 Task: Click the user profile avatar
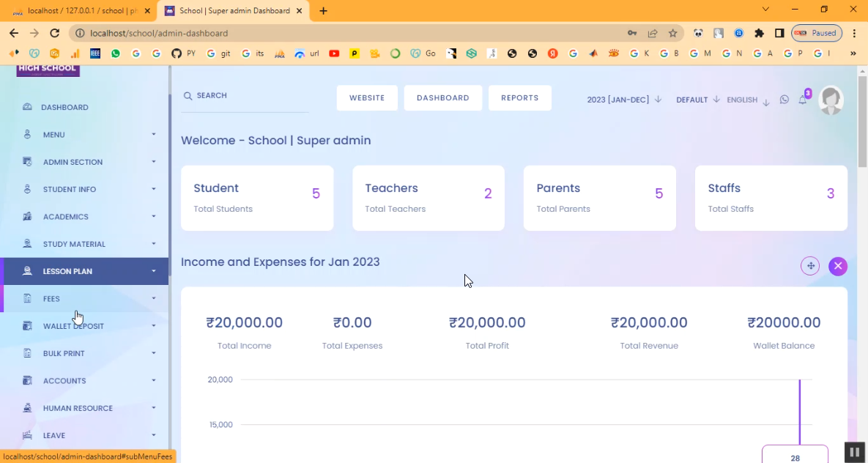(831, 100)
